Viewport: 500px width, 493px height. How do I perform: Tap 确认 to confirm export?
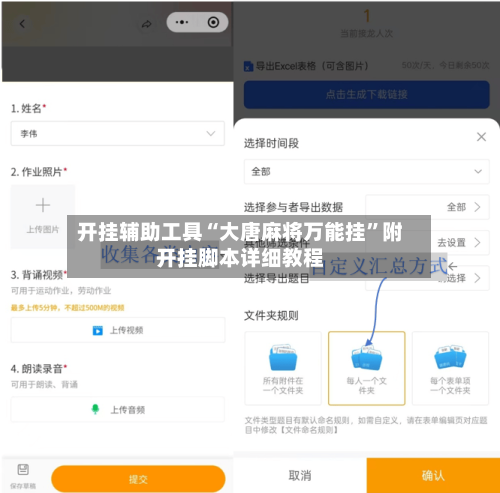pyautogui.click(x=433, y=476)
